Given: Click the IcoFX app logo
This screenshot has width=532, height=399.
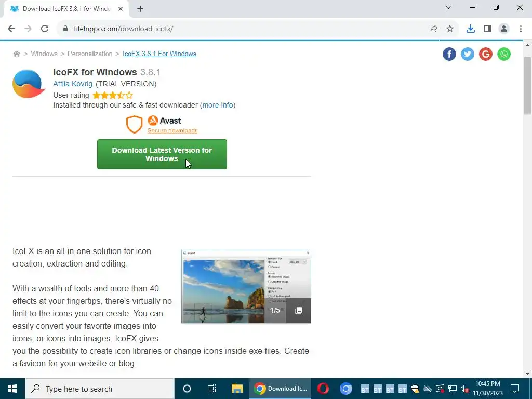Looking at the screenshot, I should (29, 84).
